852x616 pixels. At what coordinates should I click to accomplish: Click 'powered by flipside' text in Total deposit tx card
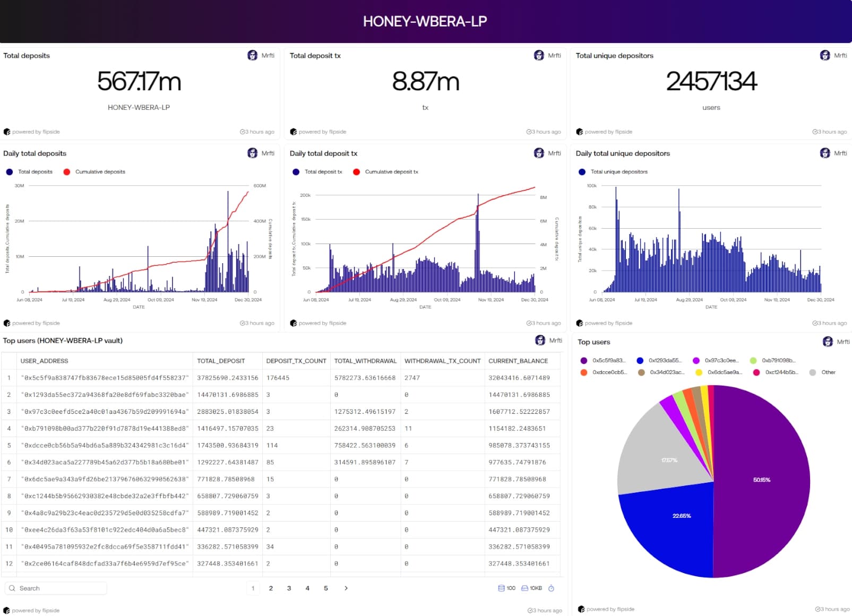[322, 132]
